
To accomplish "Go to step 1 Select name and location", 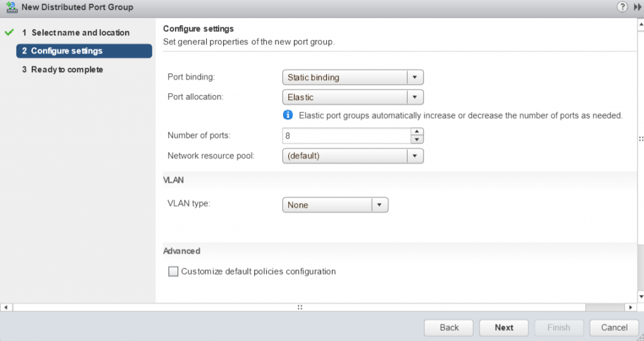I will click(80, 32).
